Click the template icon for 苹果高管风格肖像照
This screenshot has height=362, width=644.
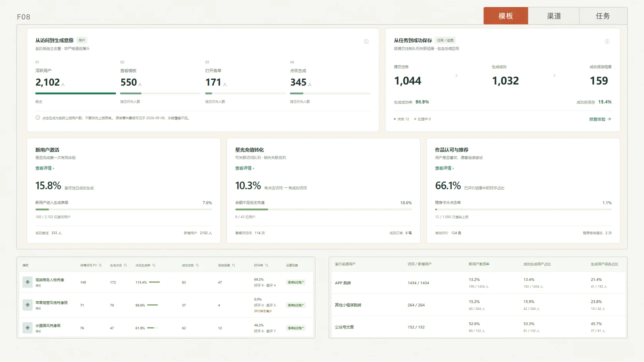coord(27,305)
